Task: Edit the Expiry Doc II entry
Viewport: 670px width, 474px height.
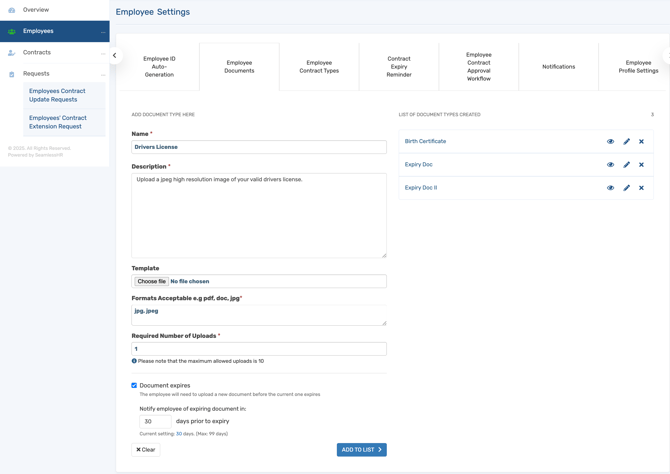Action: [x=627, y=188]
